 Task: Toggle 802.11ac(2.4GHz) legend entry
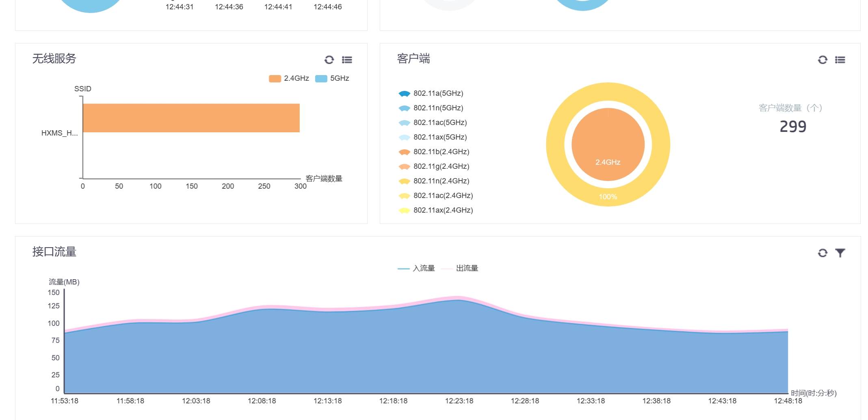pos(436,196)
